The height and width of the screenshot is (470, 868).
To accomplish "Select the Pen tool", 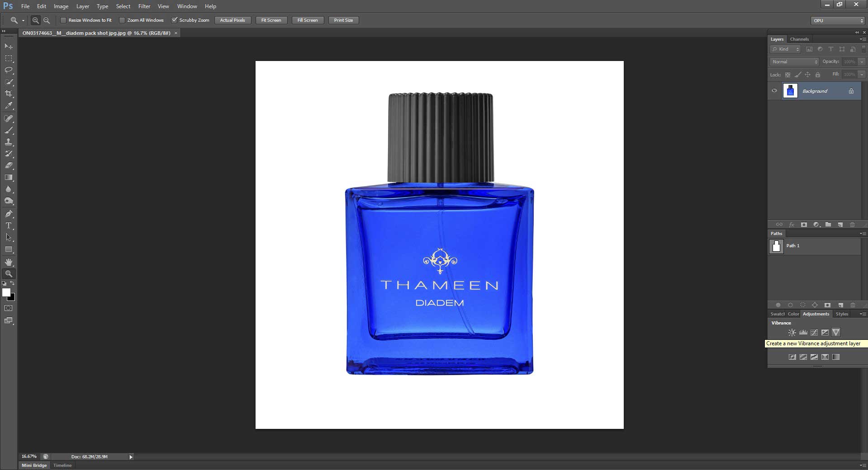I will 9,214.
